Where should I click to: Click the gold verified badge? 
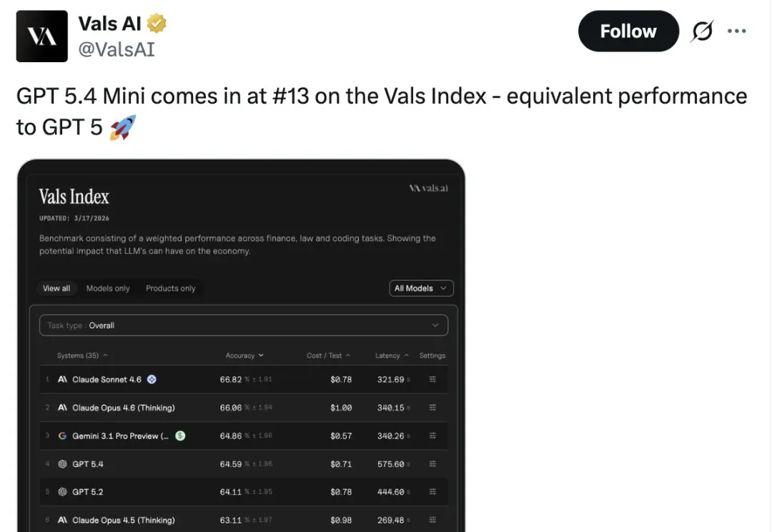tap(157, 24)
